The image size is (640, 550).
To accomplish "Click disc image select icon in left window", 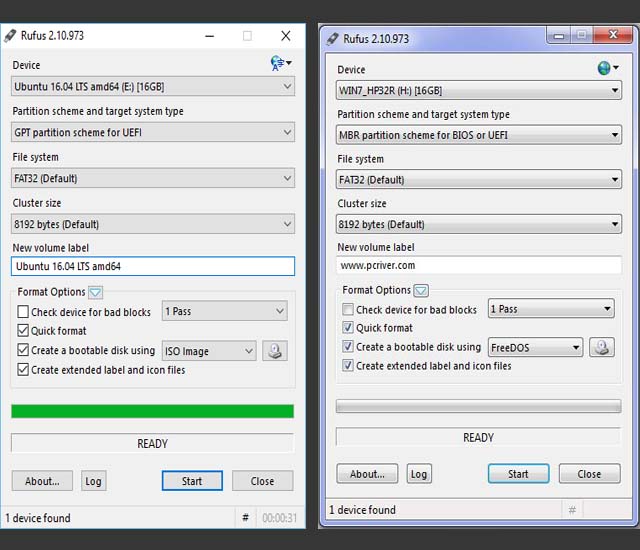I will pyautogui.click(x=275, y=351).
